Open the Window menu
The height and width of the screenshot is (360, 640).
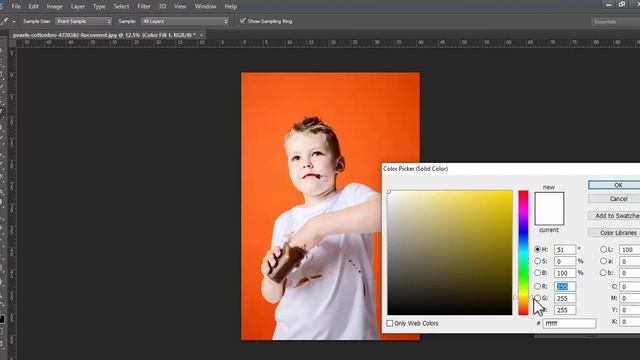click(x=205, y=7)
